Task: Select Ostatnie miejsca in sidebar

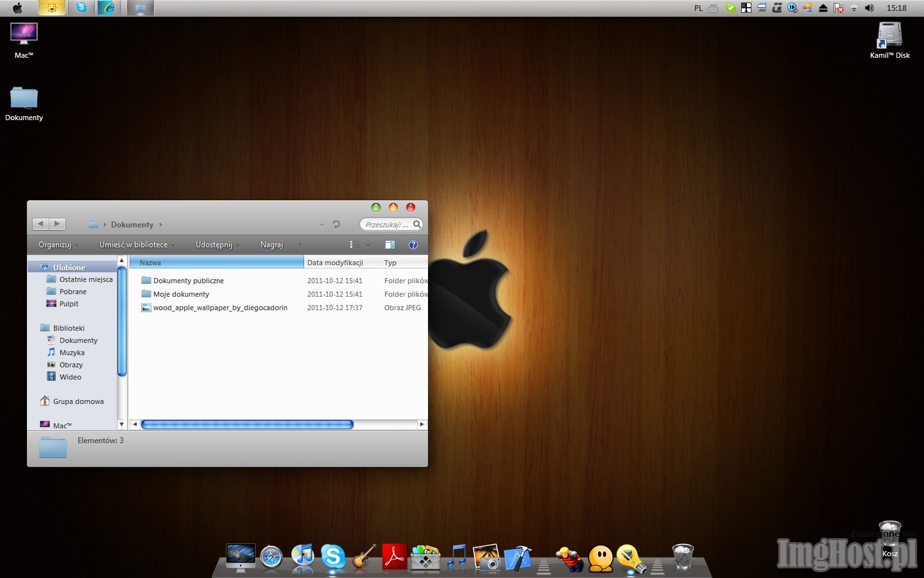Action: tap(86, 279)
